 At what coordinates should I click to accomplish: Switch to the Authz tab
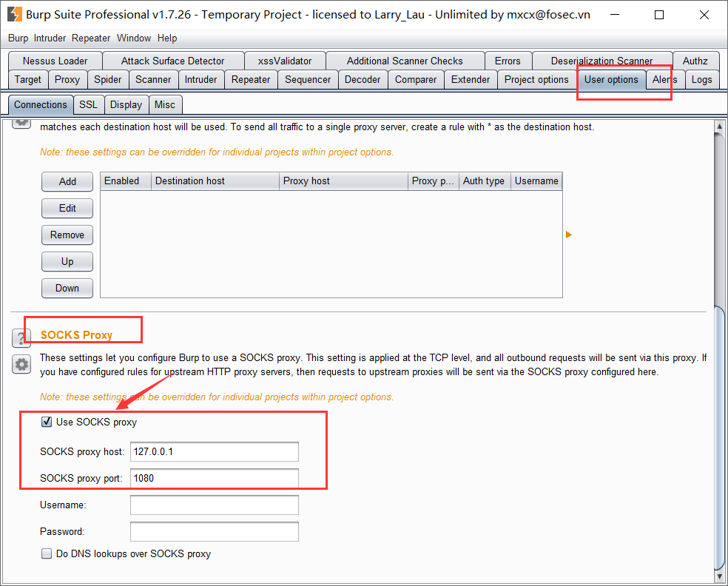695,61
